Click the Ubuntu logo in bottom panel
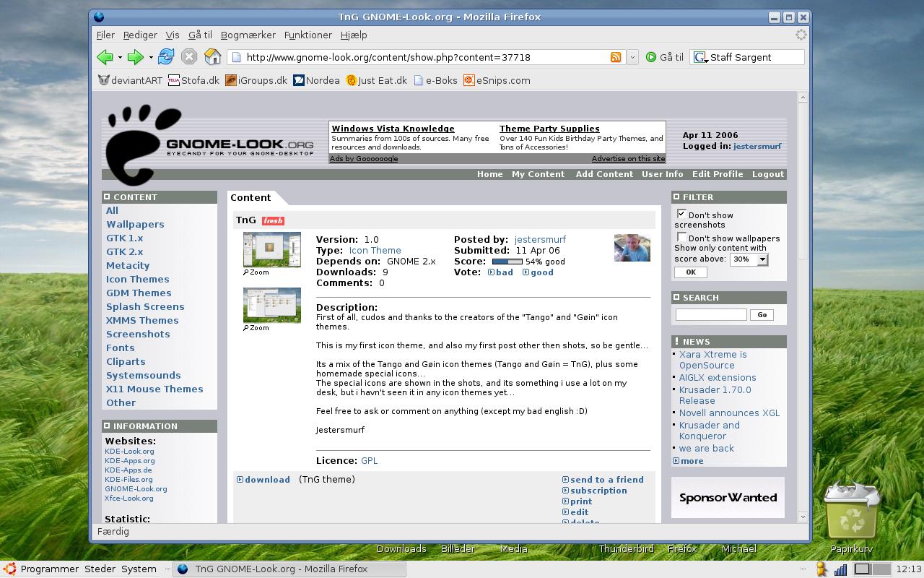 coord(10,569)
